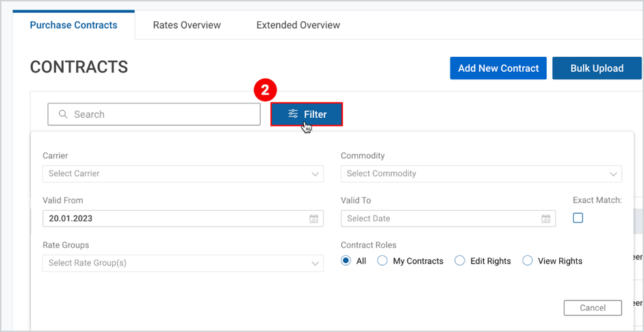
Task: Open the Select Rate Group(s) dropdown
Action: [183, 264]
